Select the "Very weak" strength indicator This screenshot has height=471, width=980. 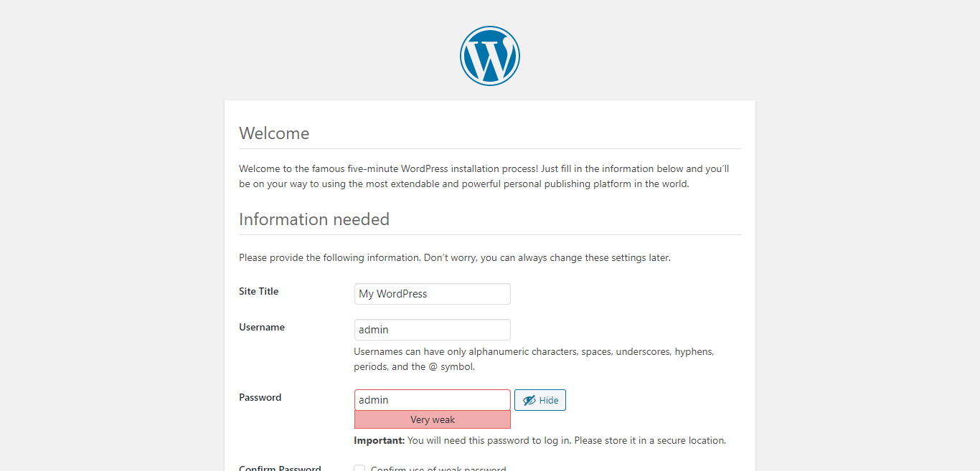click(x=433, y=420)
